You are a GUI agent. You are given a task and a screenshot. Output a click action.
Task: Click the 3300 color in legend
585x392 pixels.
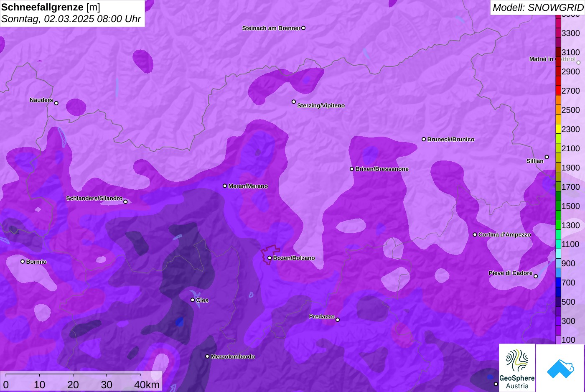coord(558,33)
